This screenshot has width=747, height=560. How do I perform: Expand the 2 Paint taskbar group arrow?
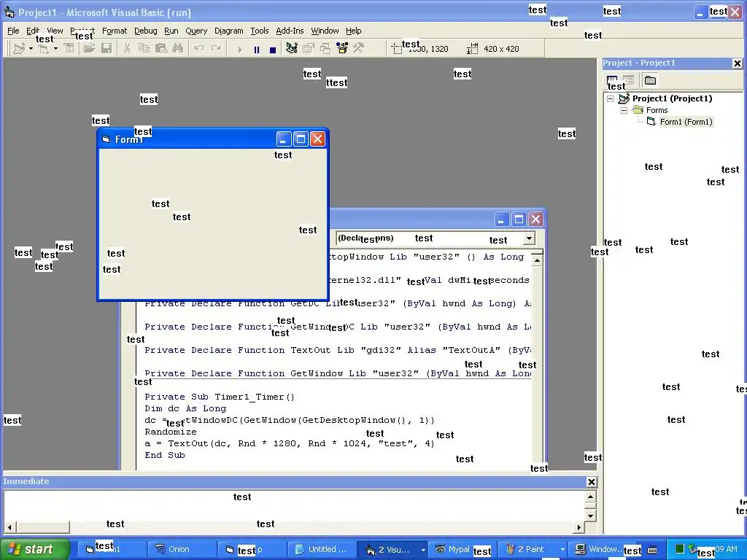562,550
